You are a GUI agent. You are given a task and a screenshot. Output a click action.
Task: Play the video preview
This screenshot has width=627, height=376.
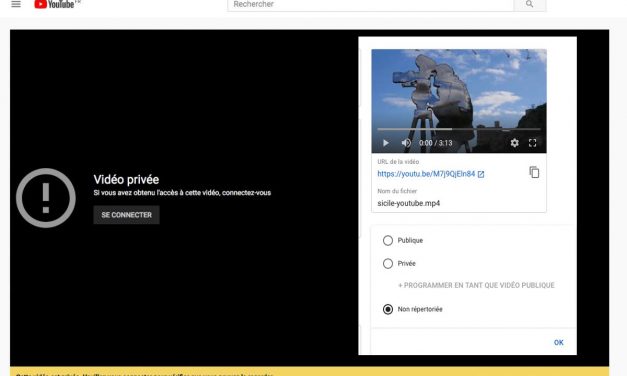[x=386, y=143]
